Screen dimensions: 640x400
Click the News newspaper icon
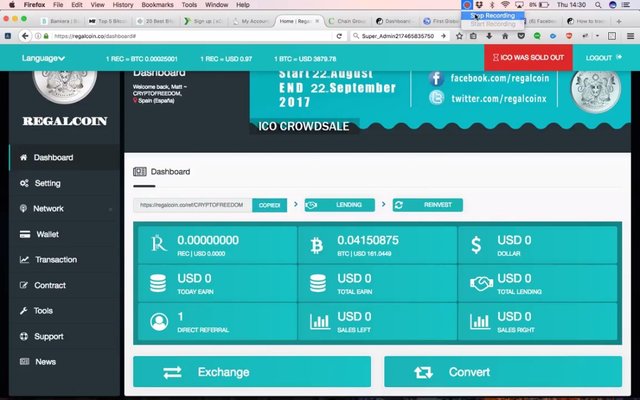tap(24, 362)
